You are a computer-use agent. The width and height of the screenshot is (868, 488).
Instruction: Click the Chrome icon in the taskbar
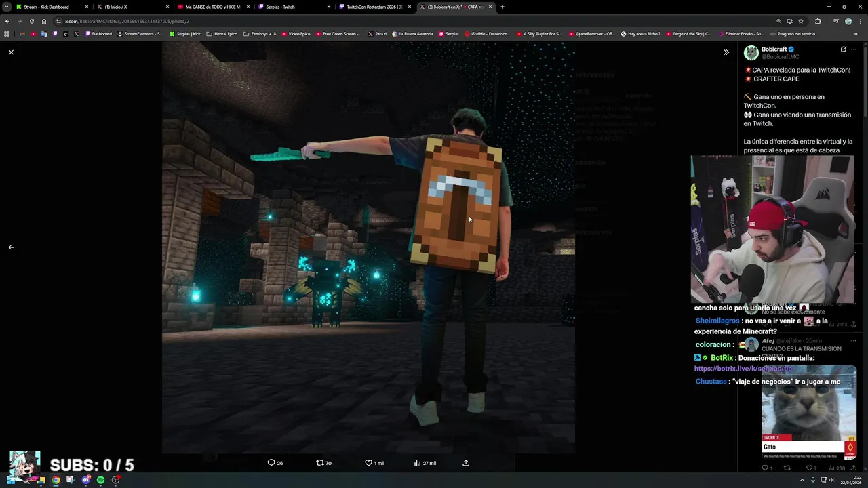[56, 480]
